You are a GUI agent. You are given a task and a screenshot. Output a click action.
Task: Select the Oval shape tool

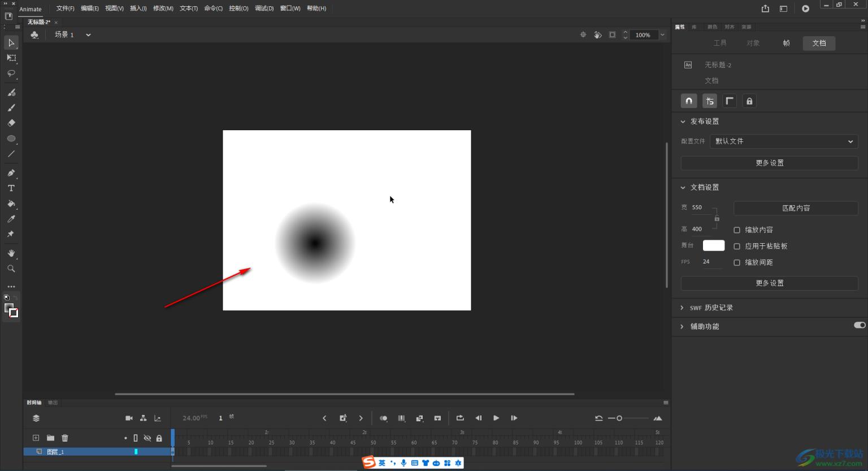[x=11, y=139]
